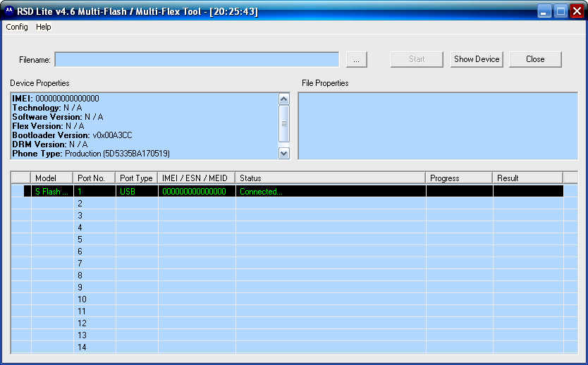Select port number 6 row
The image size is (588, 365).
pos(295,252)
